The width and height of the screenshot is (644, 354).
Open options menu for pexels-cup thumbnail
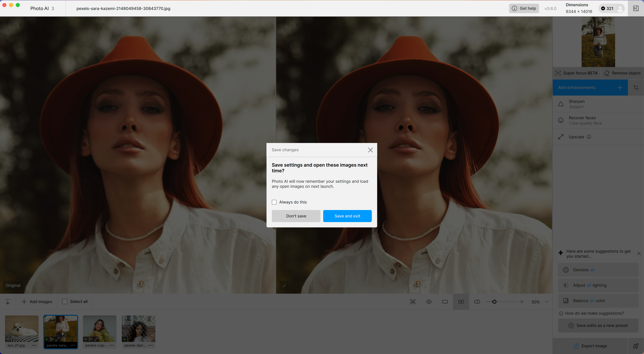click(x=112, y=345)
